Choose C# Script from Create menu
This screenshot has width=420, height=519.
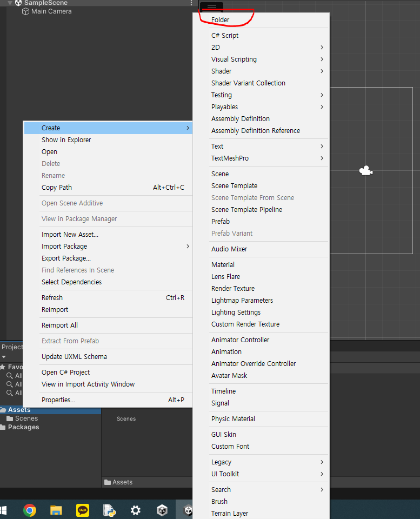[225, 36]
